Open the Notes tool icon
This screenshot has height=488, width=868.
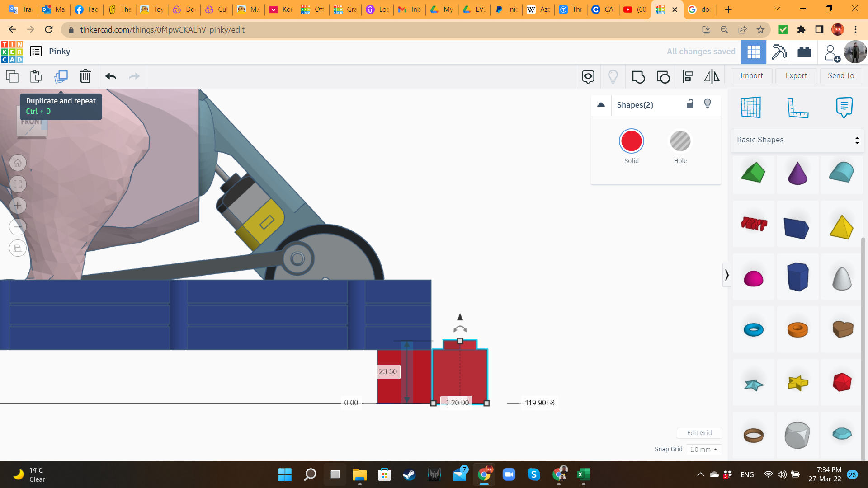click(x=844, y=108)
